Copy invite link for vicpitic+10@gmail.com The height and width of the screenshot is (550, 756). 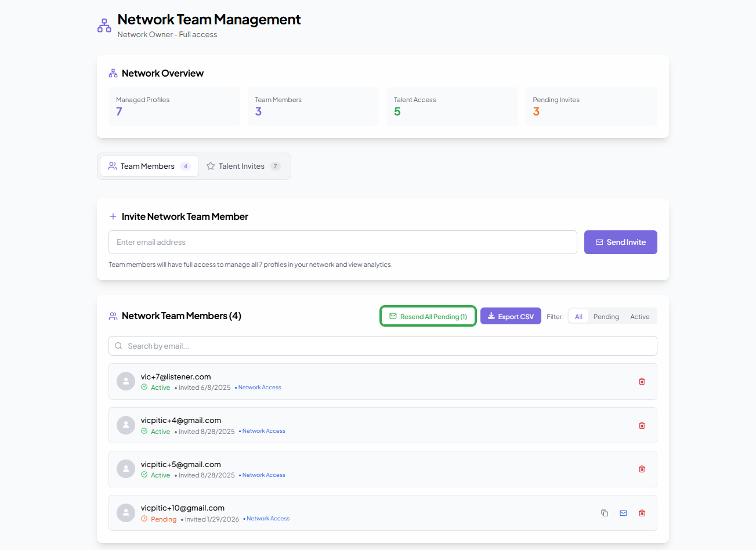tap(605, 513)
